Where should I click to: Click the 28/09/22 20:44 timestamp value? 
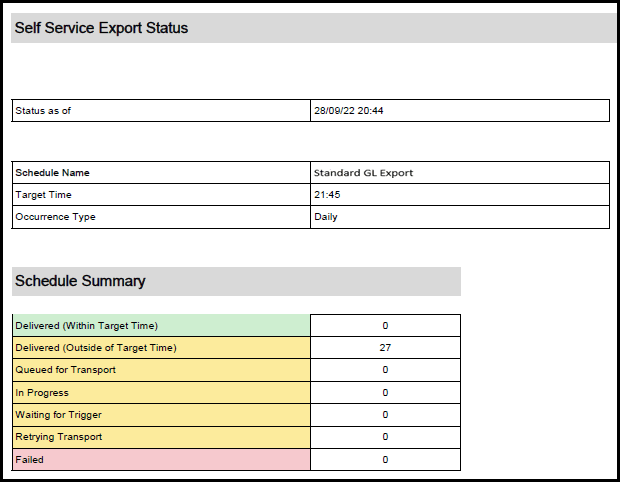coord(348,111)
